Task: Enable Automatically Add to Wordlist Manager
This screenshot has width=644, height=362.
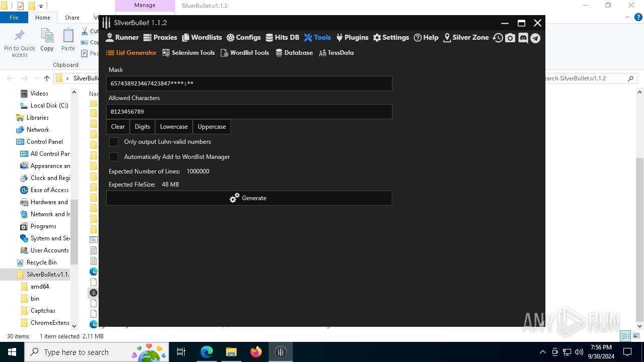Action: [114, 157]
